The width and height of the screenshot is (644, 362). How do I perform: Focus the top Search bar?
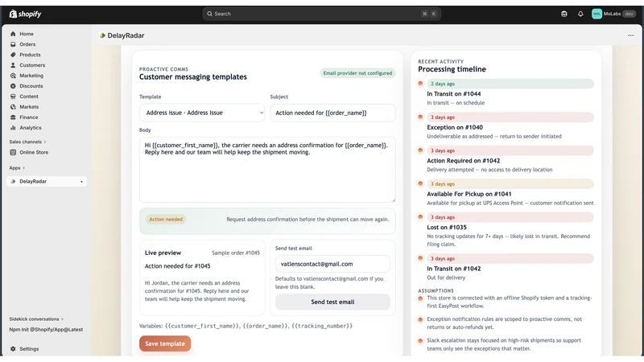(x=321, y=14)
